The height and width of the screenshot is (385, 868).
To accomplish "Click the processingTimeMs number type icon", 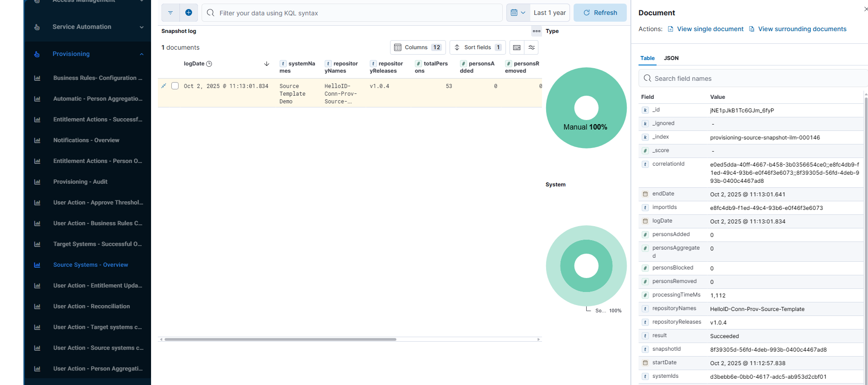I will pyautogui.click(x=645, y=295).
